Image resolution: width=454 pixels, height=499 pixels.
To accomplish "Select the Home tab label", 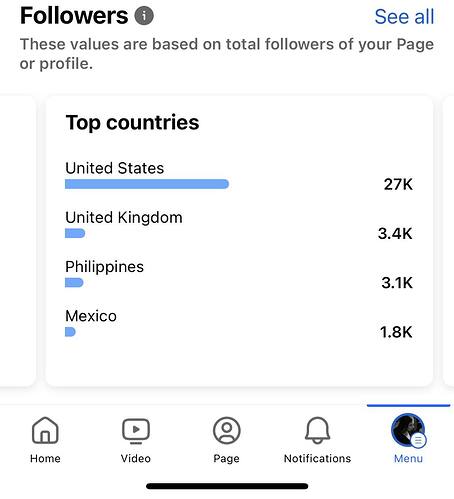I will click(45, 459).
